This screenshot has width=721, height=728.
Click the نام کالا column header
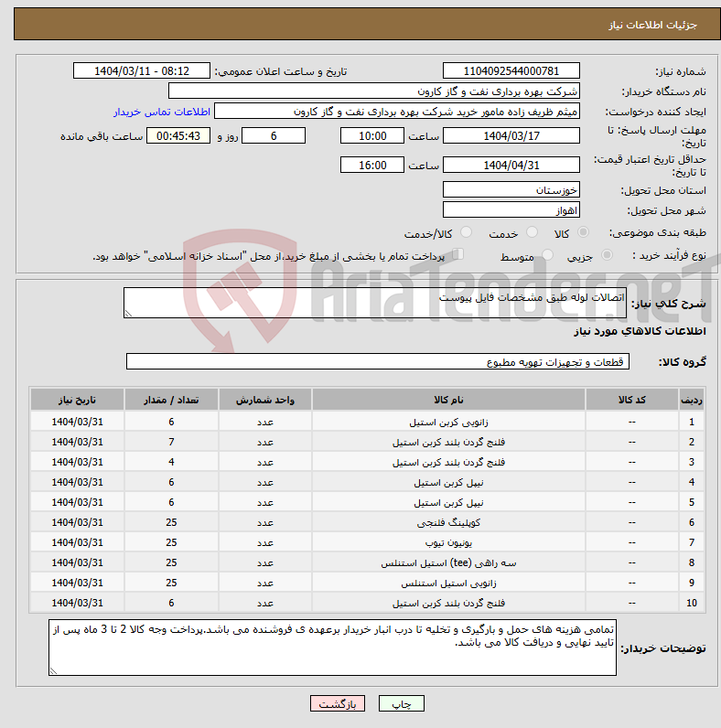click(x=448, y=400)
